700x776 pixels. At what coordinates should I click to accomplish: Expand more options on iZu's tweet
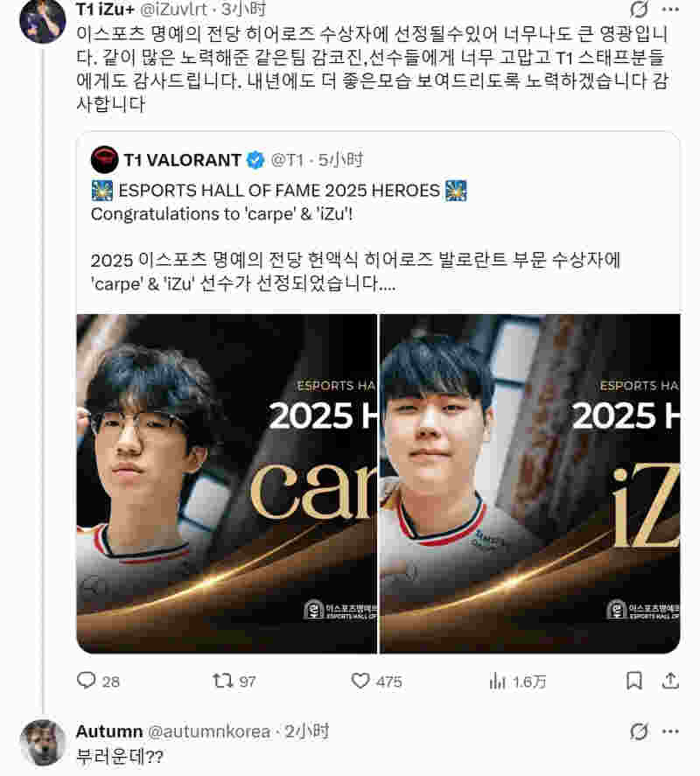[x=670, y=9]
